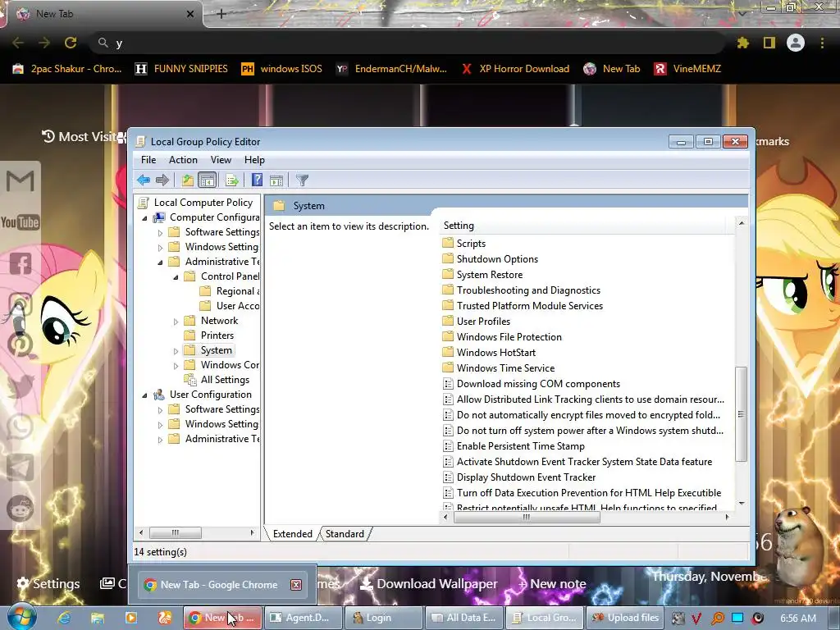Open the FUNNY SNIPPIES bookmark
This screenshot has width=840, height=630.
coord(181,69)
